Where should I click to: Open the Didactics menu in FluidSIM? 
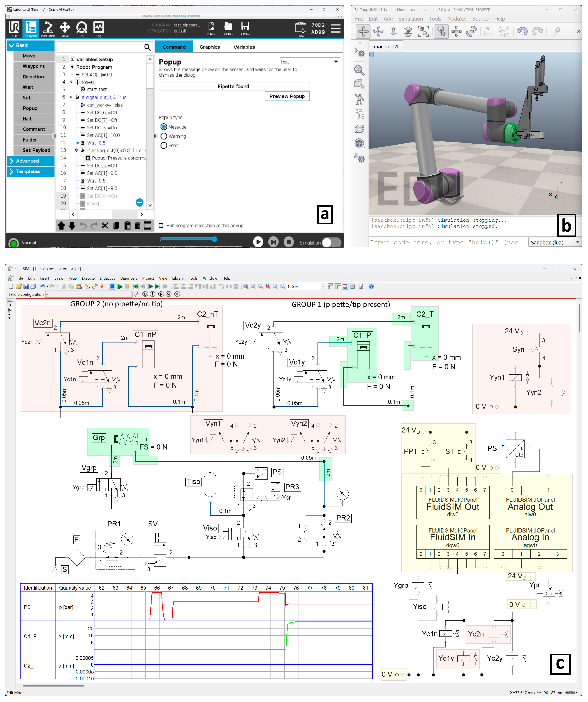pyautogui.click(x=107, y=278)
